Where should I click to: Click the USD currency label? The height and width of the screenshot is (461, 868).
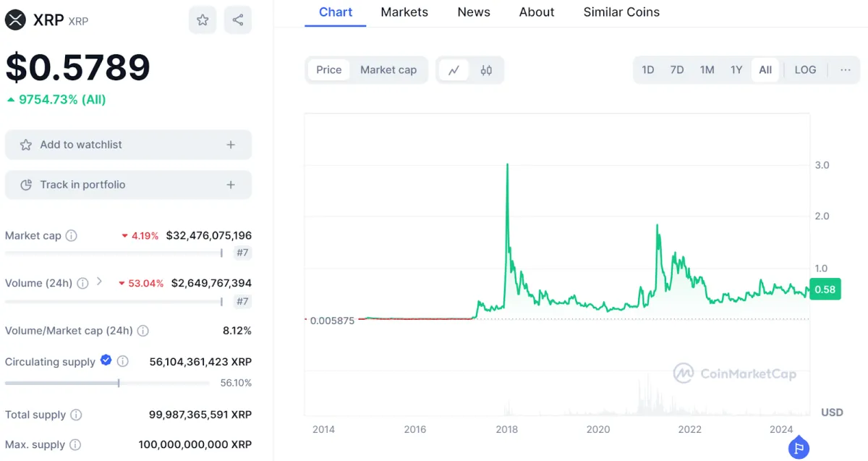[832, 412]
